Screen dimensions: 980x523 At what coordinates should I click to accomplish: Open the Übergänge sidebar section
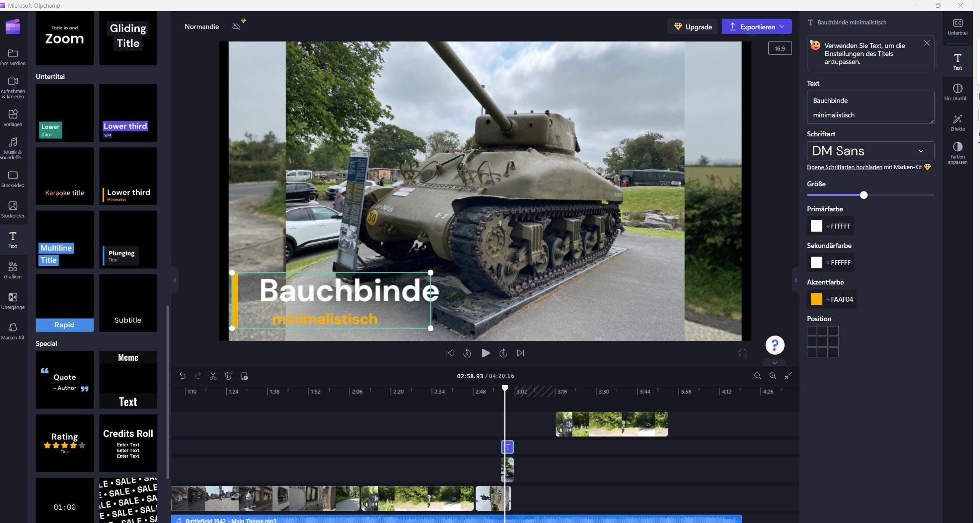(x=13, y=301)
